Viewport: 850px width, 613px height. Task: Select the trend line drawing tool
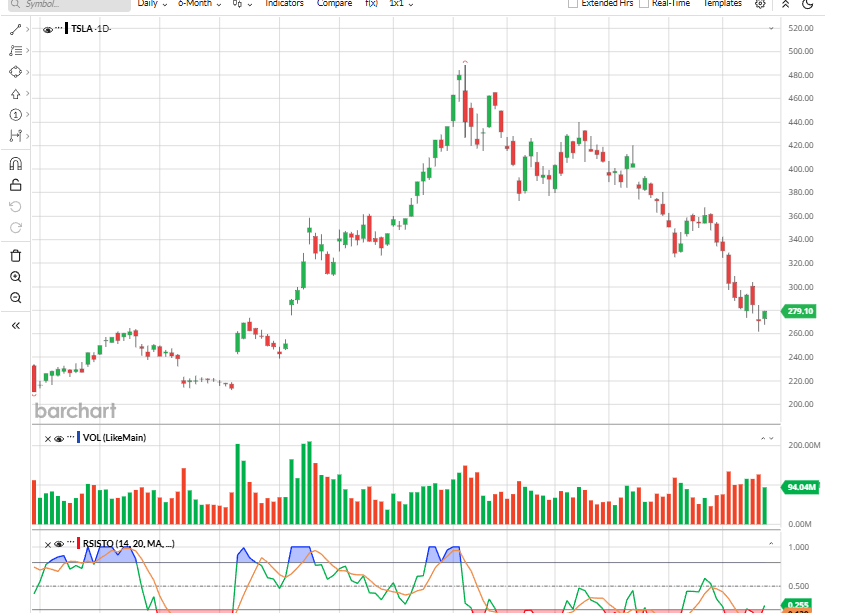click(x=15, y=30)
